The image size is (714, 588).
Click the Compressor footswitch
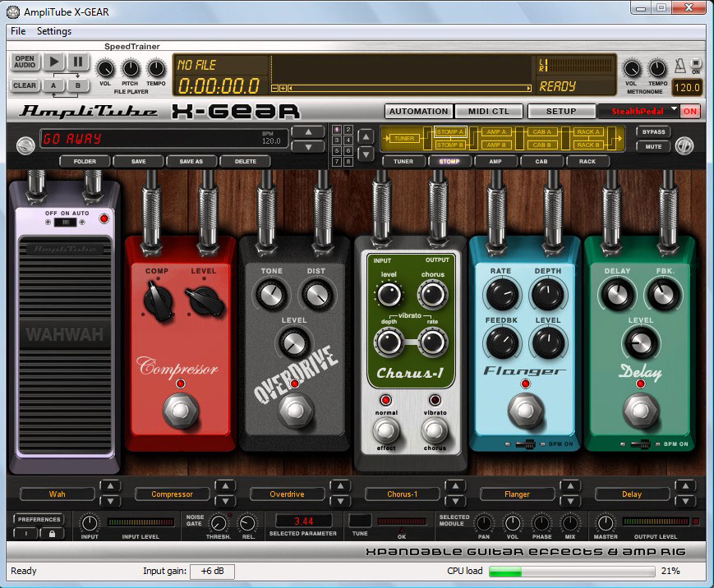click(x=180, y=411)
